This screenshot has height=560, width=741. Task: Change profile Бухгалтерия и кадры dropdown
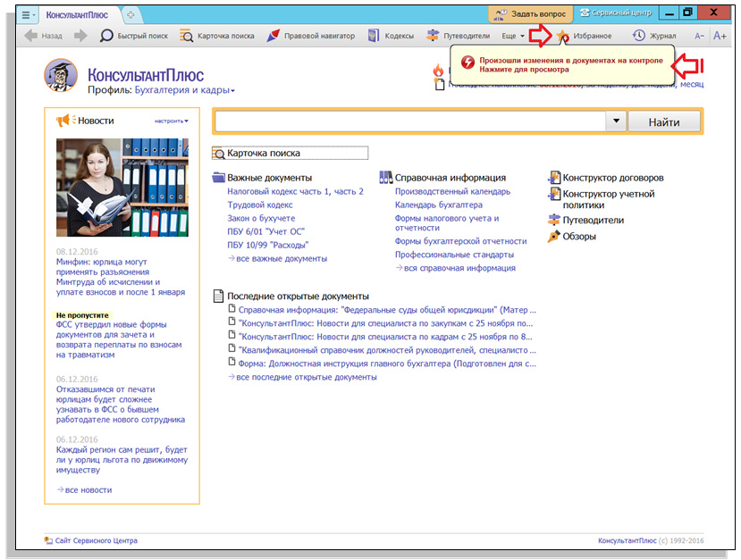click(x=184, y=90)
